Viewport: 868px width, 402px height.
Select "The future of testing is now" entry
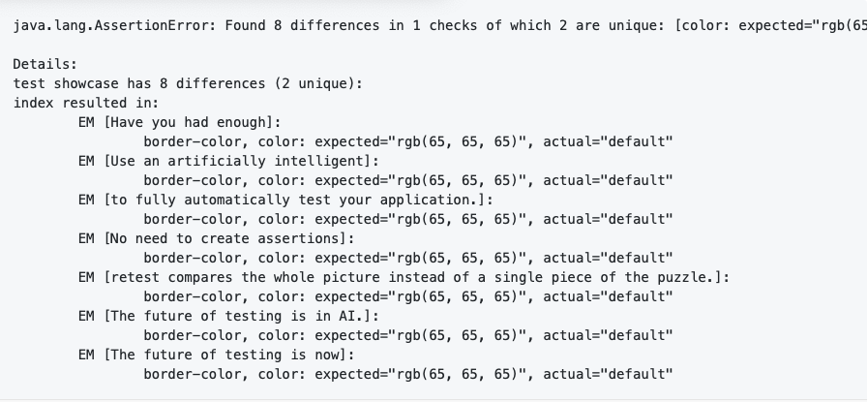click(217, 355)
